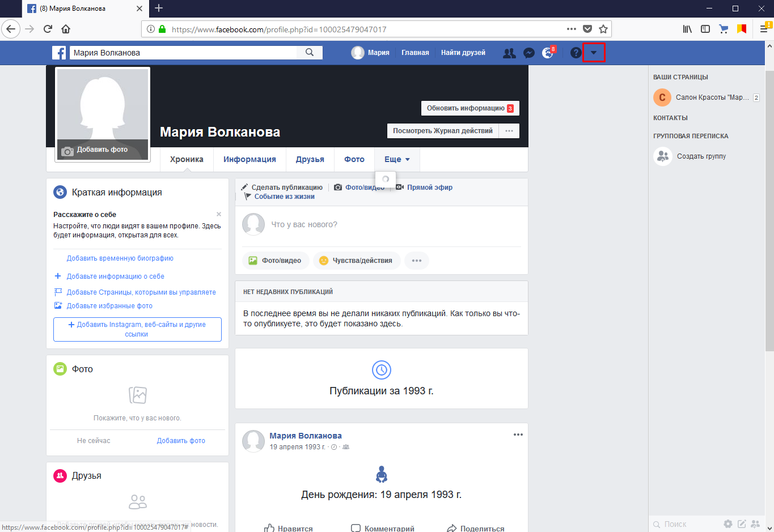
Task: Reload the page
Action: click(x=48, y=29)
